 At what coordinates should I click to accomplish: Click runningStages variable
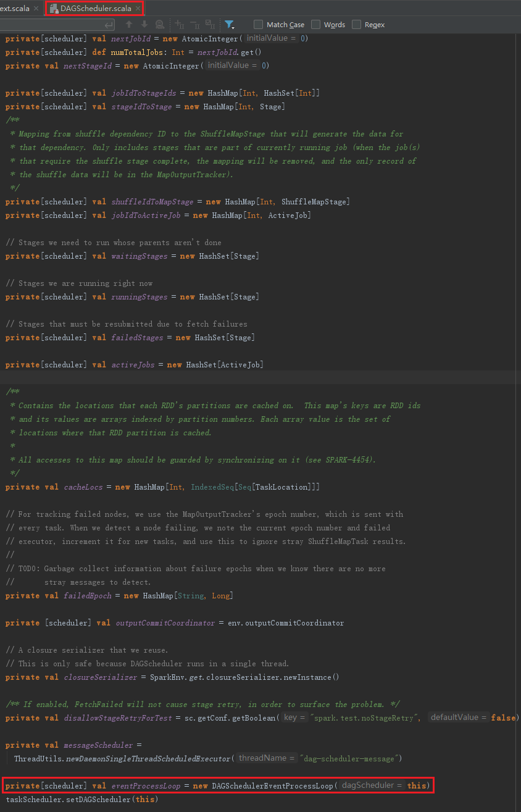coord(139,296)
